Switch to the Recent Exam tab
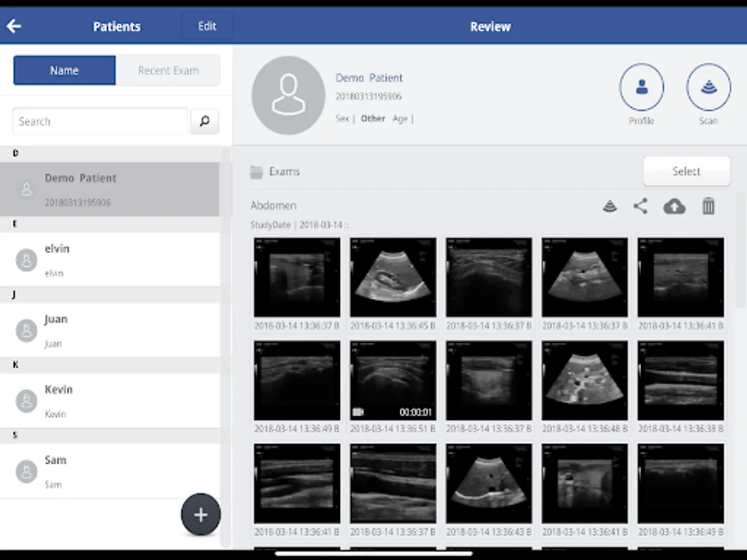This screenshot has width=747, height=560. tap(168, 70)
